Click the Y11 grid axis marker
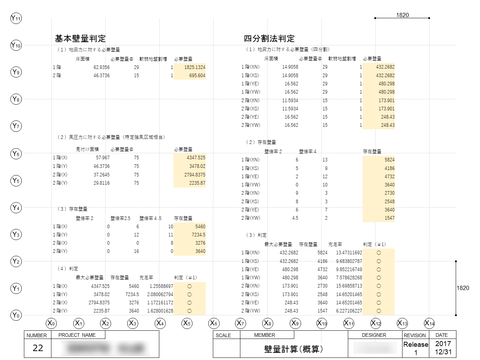Viewport: 480px width, 360px height. [x=16, y=18]
